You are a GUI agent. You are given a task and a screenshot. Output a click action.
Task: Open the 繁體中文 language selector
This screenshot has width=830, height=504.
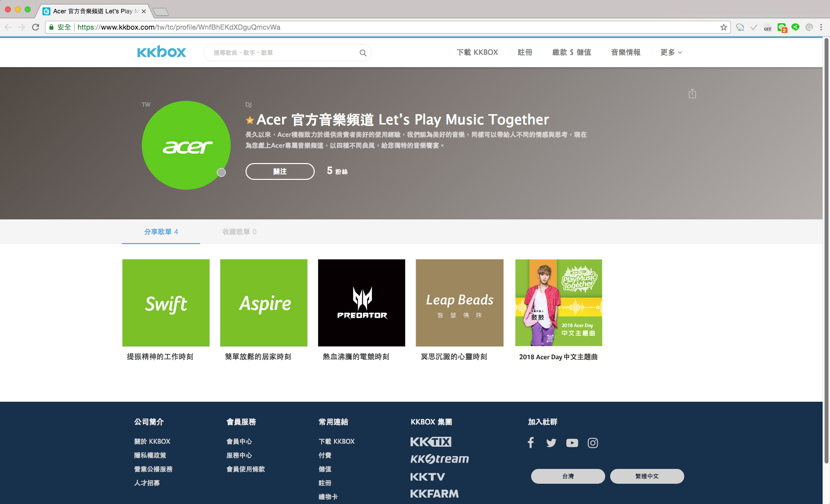647,476
